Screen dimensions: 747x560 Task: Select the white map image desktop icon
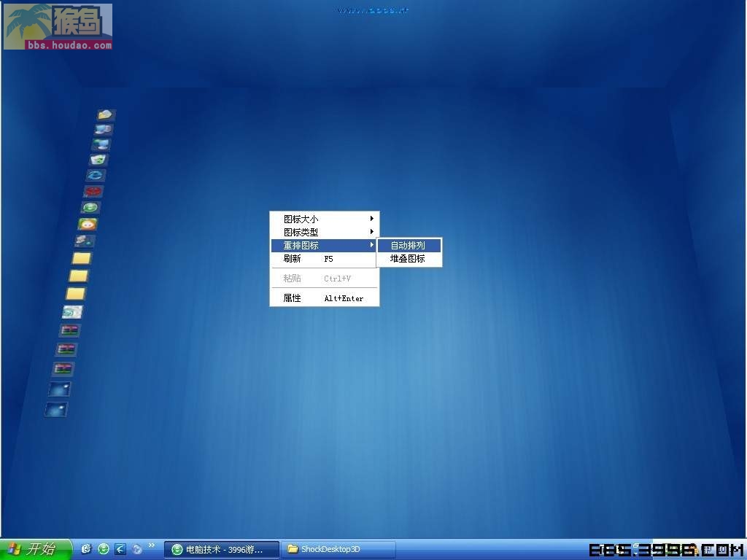coord(72,312)
